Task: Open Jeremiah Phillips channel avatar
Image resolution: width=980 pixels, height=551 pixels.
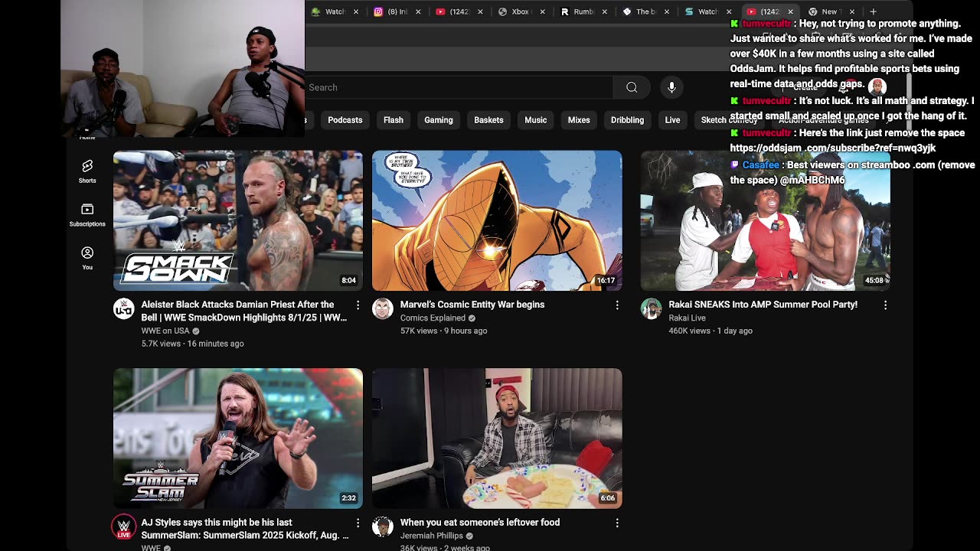Action: (x=383, y=527)
